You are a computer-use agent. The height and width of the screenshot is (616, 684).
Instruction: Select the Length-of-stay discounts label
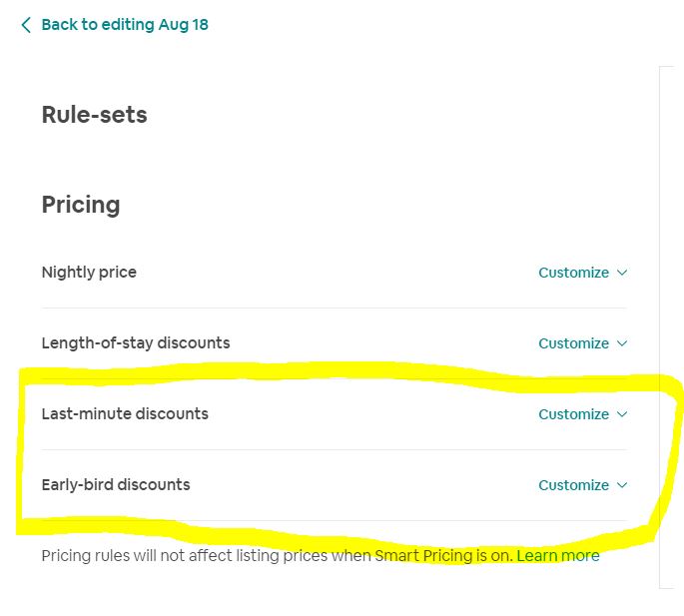(x=136, y=343)
